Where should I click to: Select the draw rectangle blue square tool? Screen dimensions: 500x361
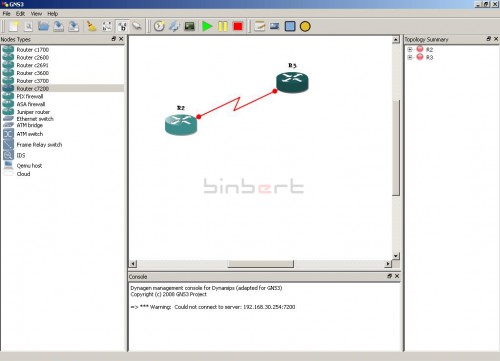[x=290, y=26]
